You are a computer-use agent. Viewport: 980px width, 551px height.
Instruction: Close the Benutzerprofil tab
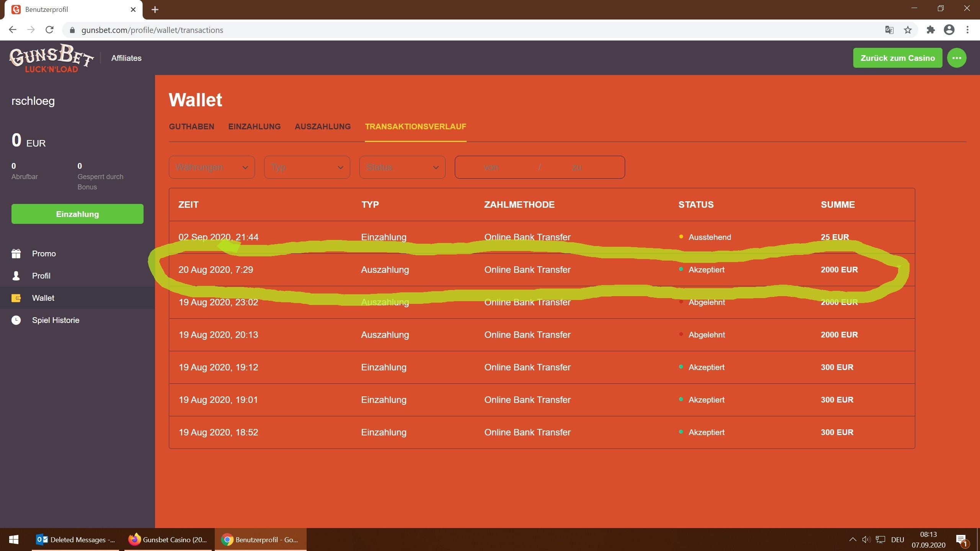point(133,10)
